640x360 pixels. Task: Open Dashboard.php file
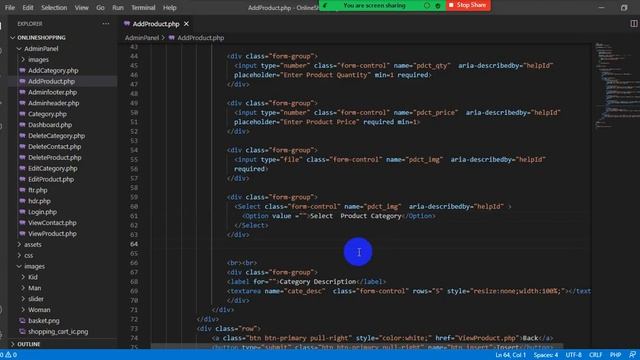(x=50, y=125)
